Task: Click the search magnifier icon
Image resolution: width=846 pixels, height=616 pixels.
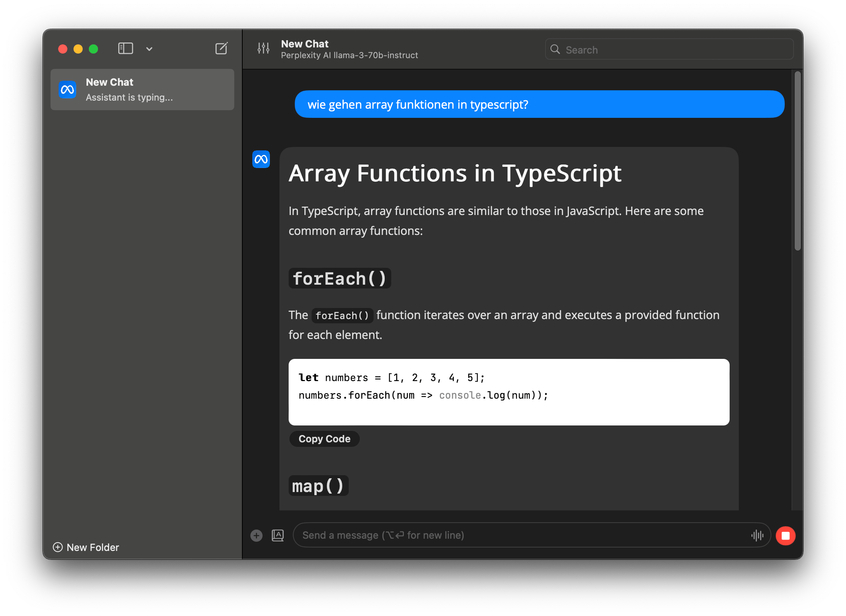Action: click(555, 49)
